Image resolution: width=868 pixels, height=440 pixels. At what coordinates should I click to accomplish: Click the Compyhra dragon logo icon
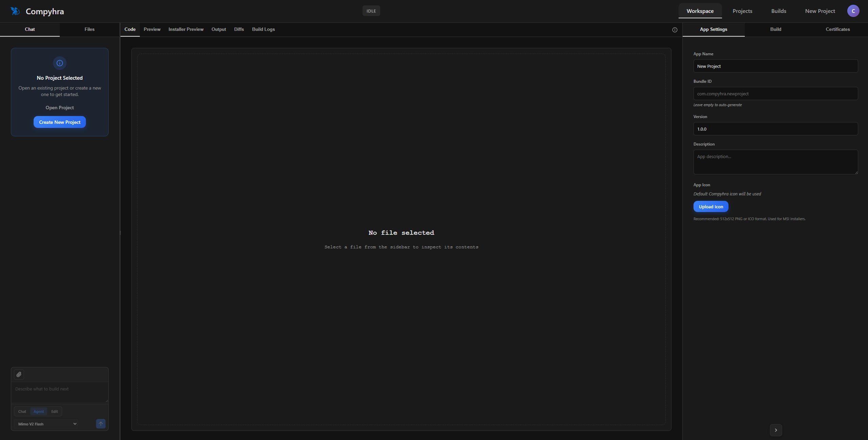point(15,11)
